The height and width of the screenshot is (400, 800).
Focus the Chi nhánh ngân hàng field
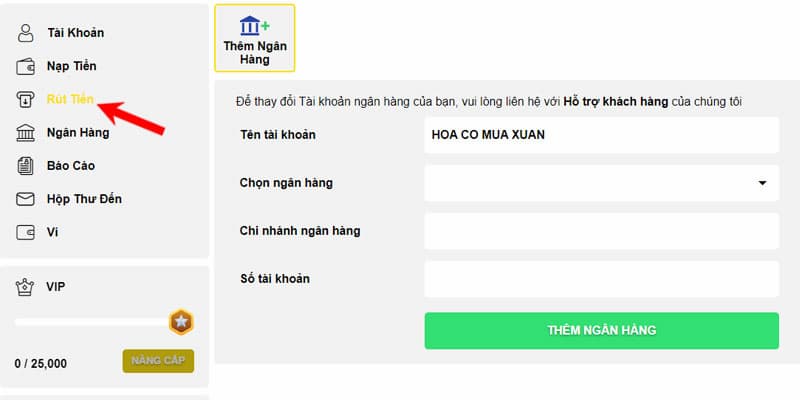600,231
